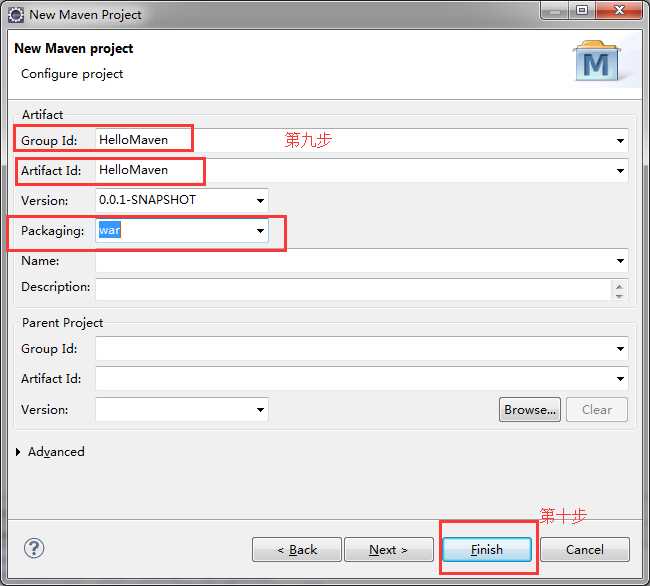Cancel the New Maven Project wizard
Viewport: 650px width, 586px height.
tap(585, 550)
